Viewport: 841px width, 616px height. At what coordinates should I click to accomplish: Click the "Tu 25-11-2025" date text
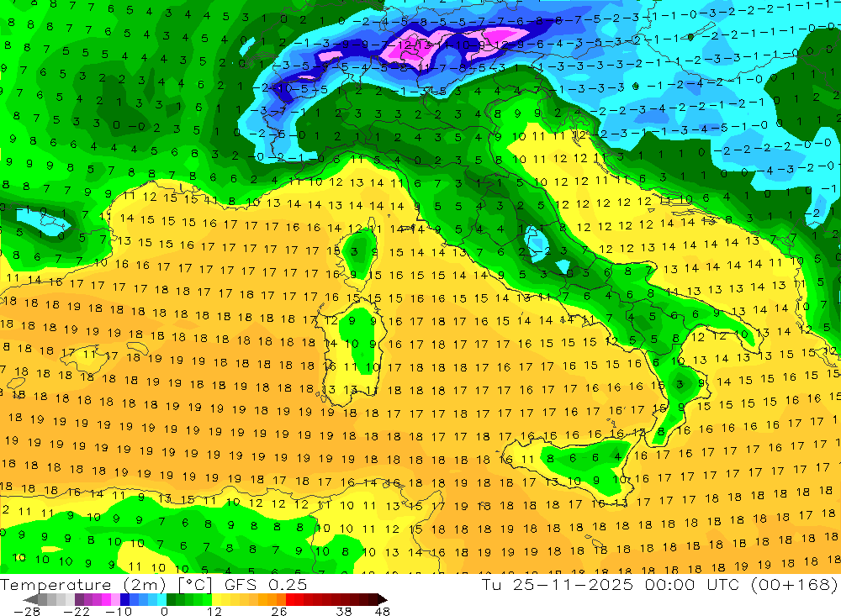(x=558, y=584)
